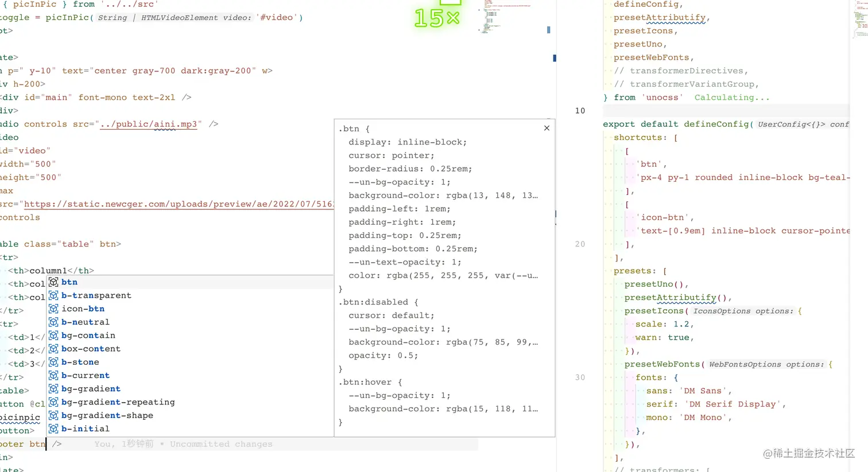Click line number 20 in the gutter
Image resolution: width=868 pixels, height=472 pixels.
580,244
